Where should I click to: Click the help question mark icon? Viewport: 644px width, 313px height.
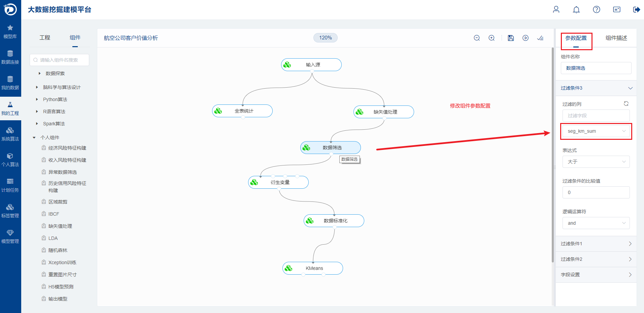pyautogui.click(x=597, y=9)
